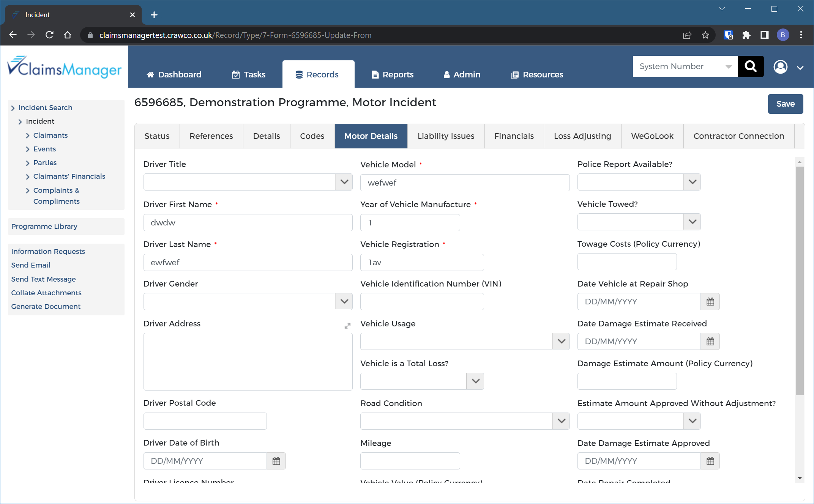Go to the Dashboard menu
814x504 pixels.
pyautogui.click(x=174, y=74)
